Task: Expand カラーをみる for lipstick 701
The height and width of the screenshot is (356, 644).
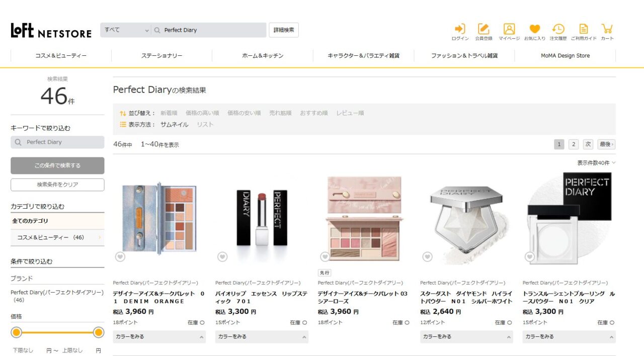Action: (262, 337)
